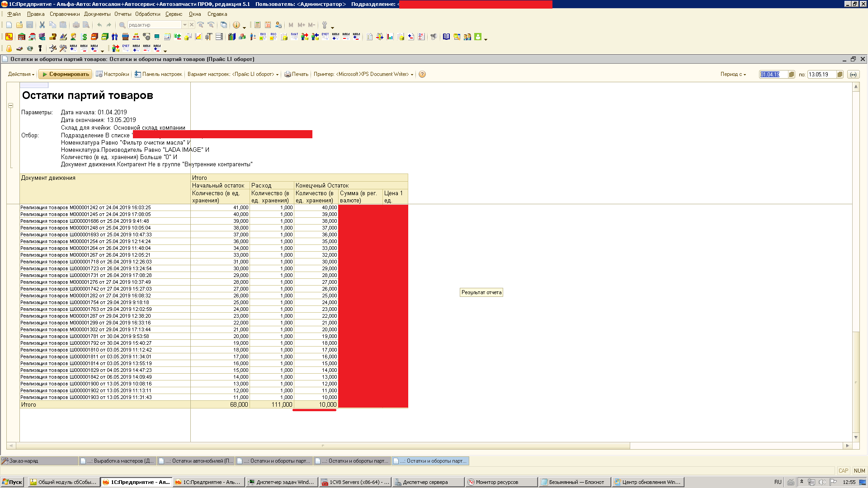
Task: Click the scissors Cut icon
Action: point(42,25)
